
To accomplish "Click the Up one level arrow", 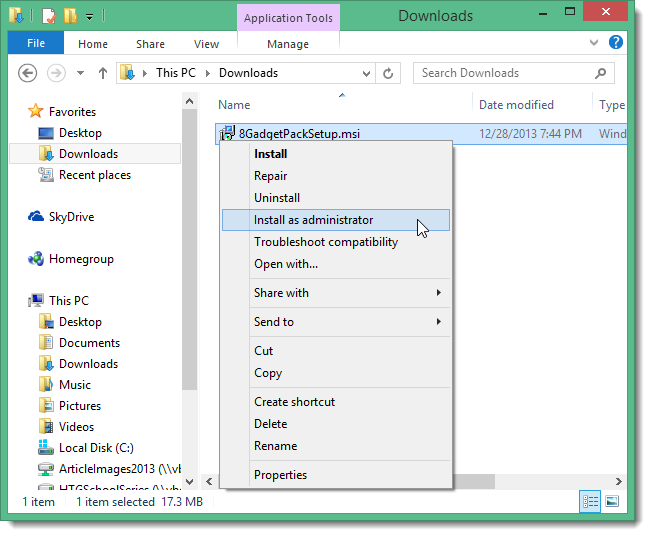I will coord(103,73).
